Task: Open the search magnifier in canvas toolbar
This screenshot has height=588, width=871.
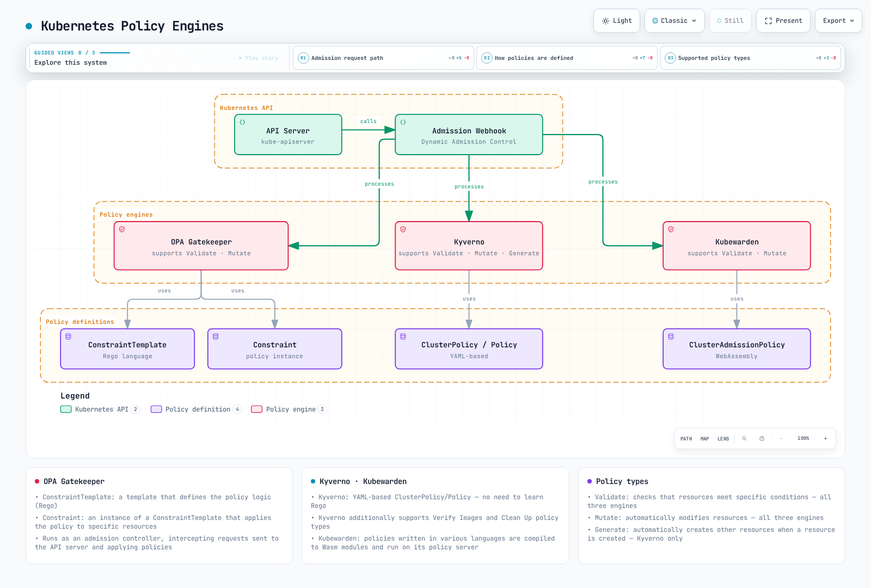Action: pyautogui.click(x=744, y=438)
